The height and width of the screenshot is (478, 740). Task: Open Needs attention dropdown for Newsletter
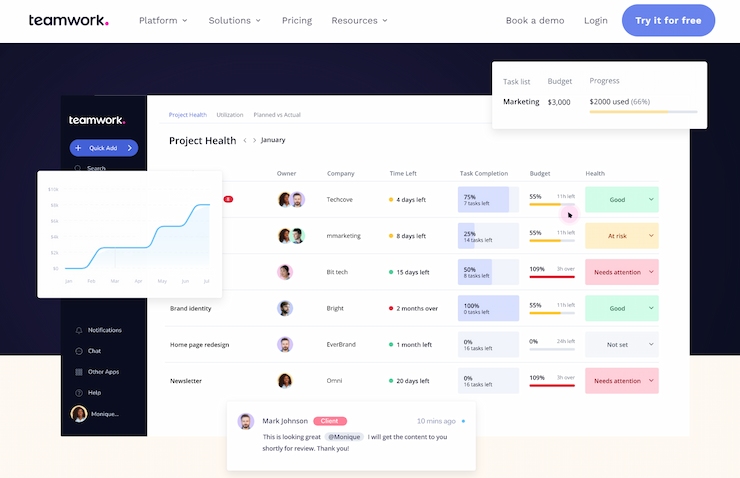pyautogui.click(x=622, y=381)
